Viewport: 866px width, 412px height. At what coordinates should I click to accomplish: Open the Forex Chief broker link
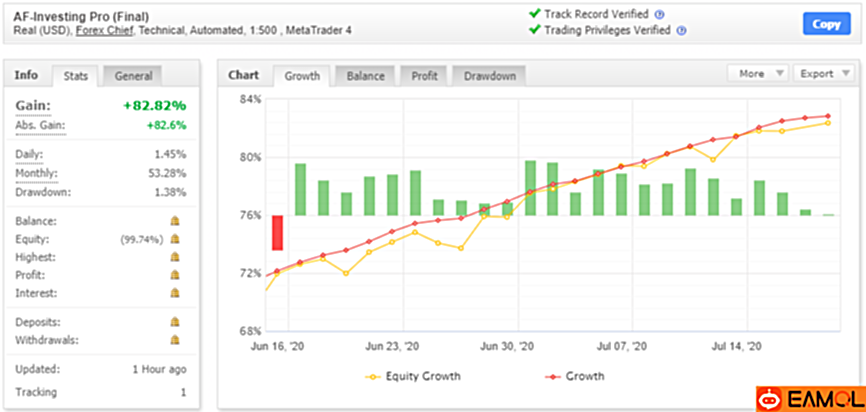click(103, 30)
